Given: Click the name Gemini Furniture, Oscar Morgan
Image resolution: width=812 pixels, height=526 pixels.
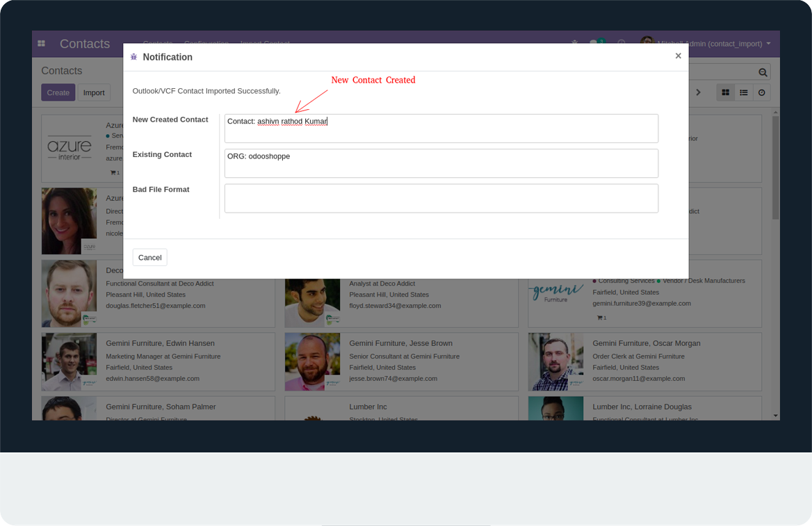Looking at the screenshot, I should pos(647,343).
